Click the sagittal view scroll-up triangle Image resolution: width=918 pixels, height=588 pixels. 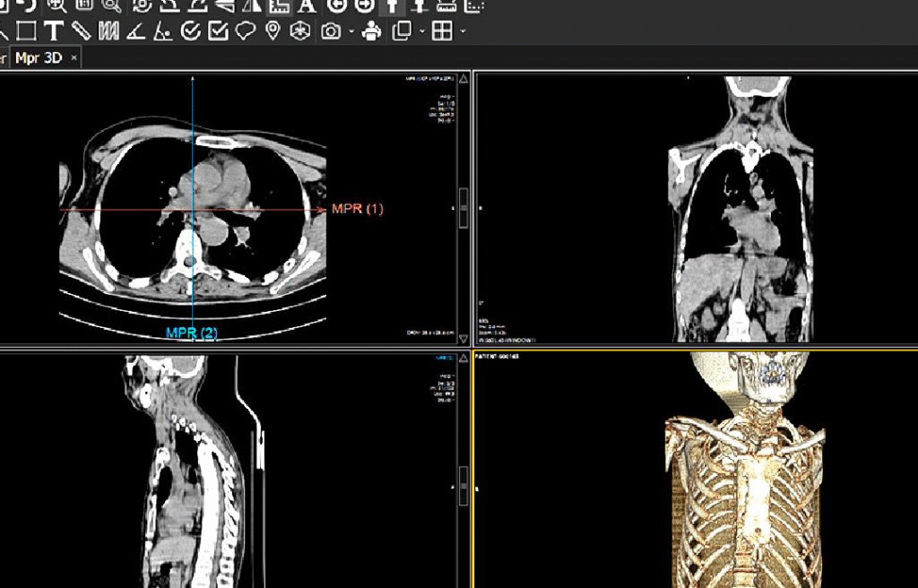[463, 358]
